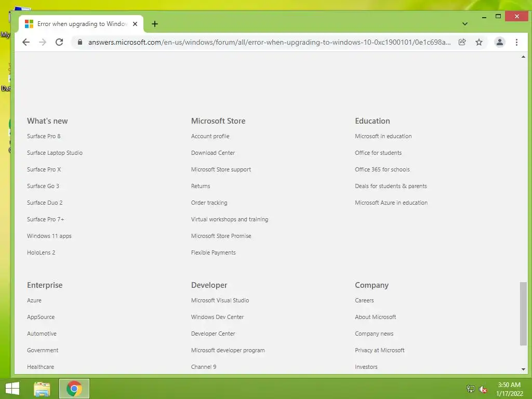
Task: Click the scrollbar down arrow
Action: tap(523, 369)
